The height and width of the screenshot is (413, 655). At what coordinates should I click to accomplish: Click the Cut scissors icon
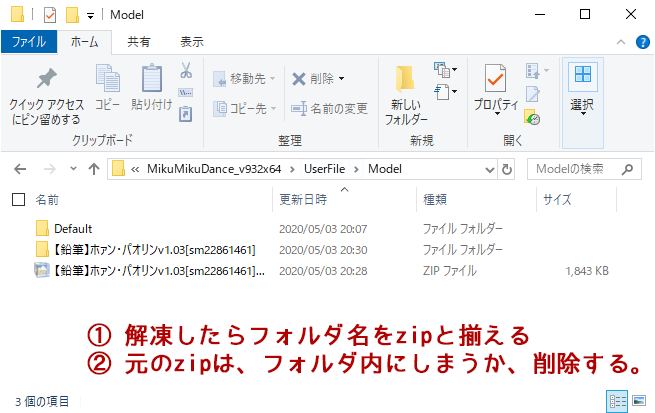click(x=186, y=70)
